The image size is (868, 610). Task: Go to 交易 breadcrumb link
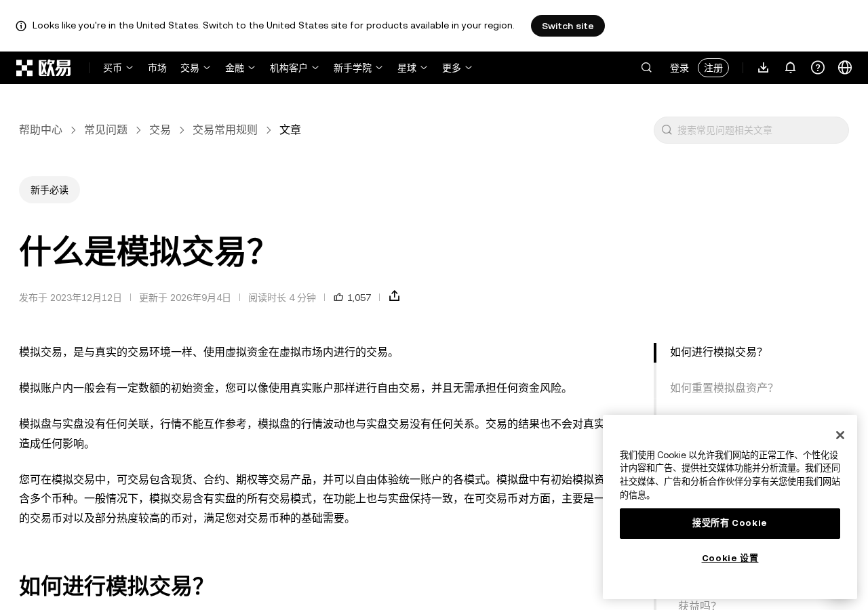coord(160,129)
